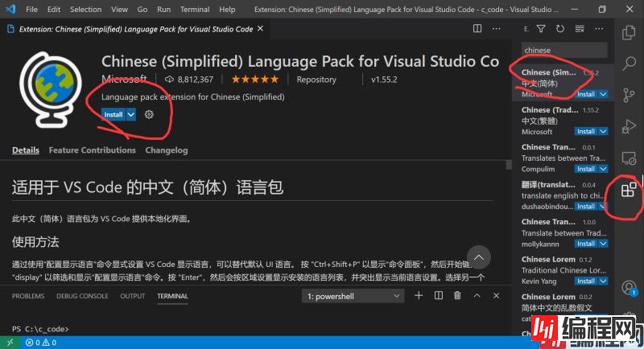The image size is (644, 349).
Task: Split the terminal panel
Action: 438,296
